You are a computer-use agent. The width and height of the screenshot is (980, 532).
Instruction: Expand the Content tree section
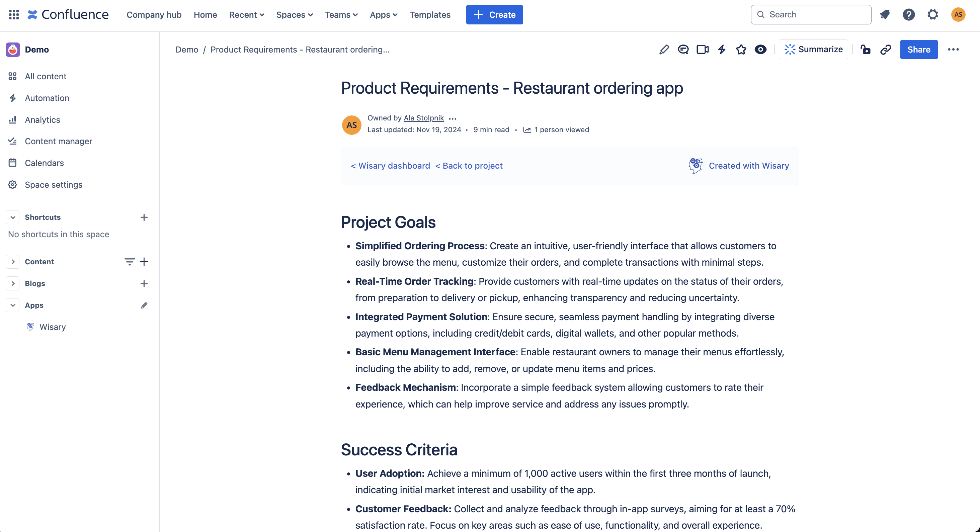(x=13, y=262)
